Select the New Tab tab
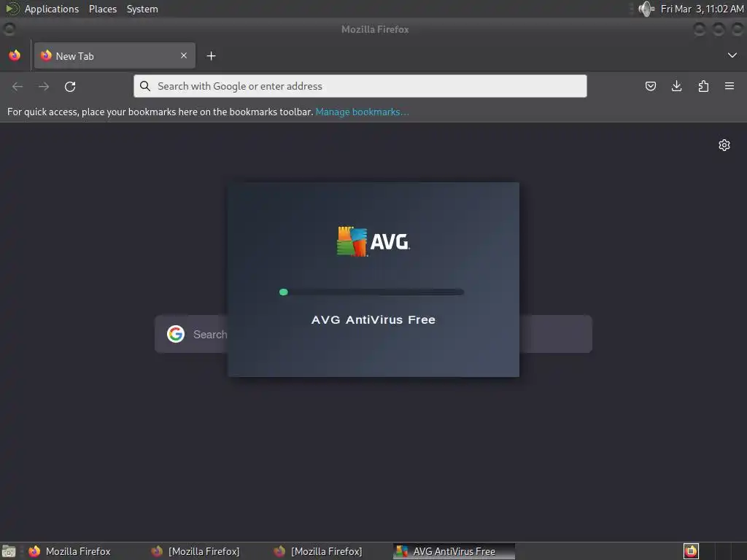This screenshot has height=560, width=747. point(115,55)
